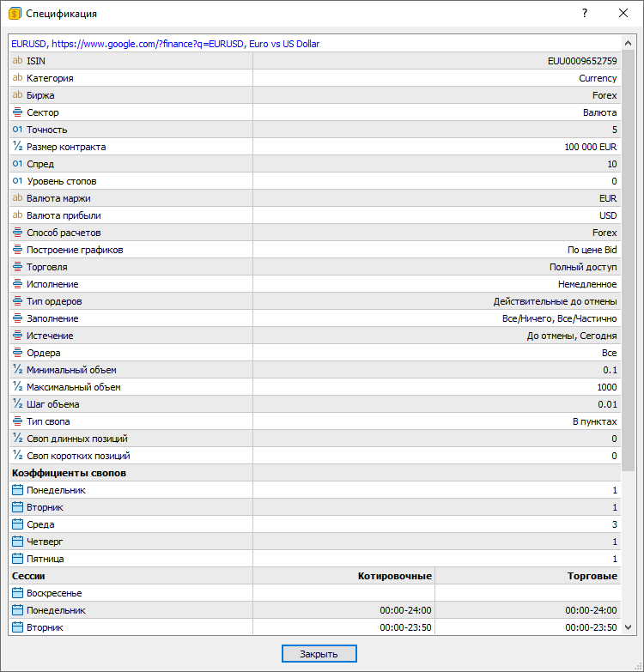644x672 pixels.
Task: Click the Все/Ничего, Все/Частично value
Action: coord(560,318)
